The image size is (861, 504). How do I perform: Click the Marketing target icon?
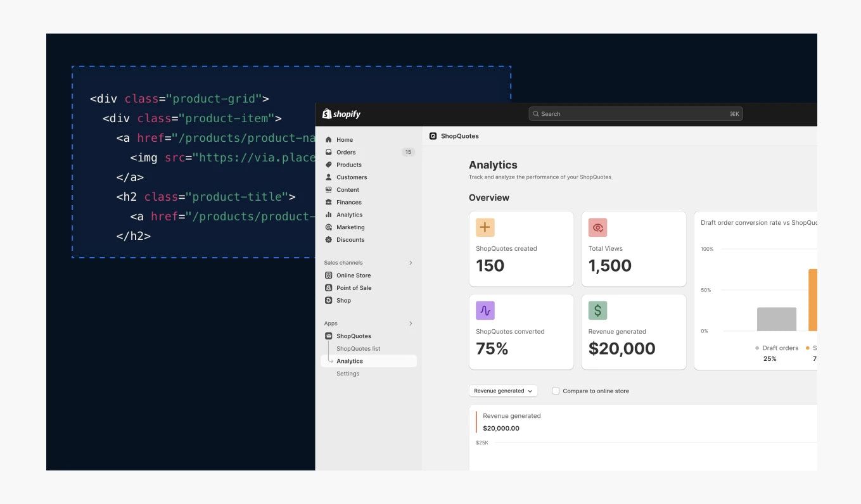328,227
